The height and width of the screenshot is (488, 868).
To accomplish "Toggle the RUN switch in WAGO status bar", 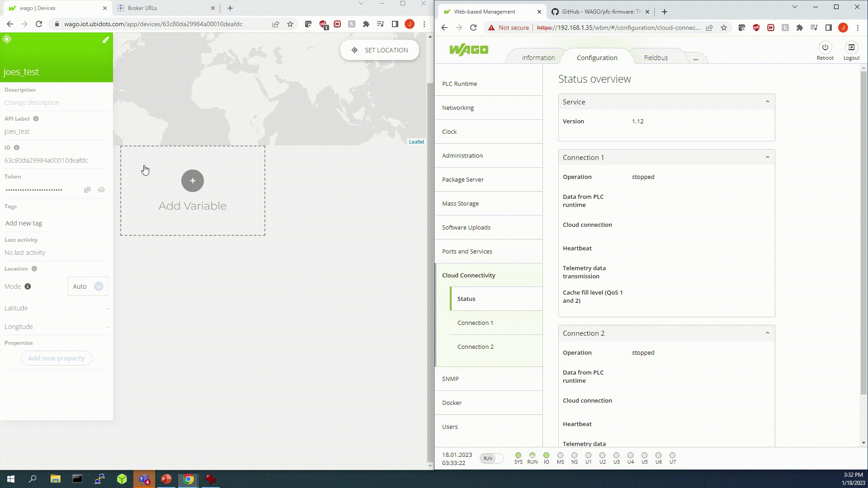I will [x=491, y=458].
